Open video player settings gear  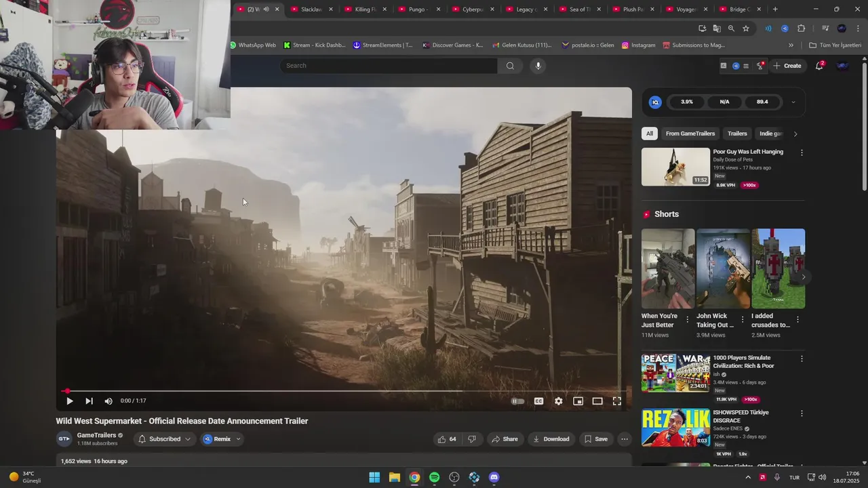click(x=558, y=401)
